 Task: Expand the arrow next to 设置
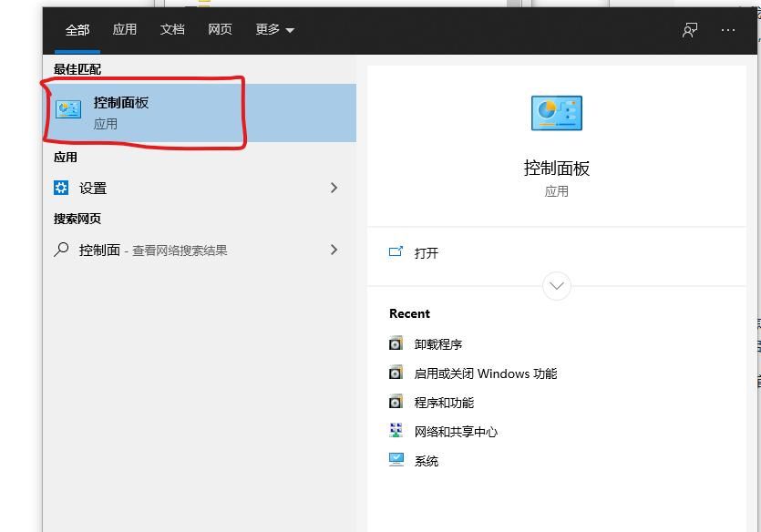click(334, 188)
